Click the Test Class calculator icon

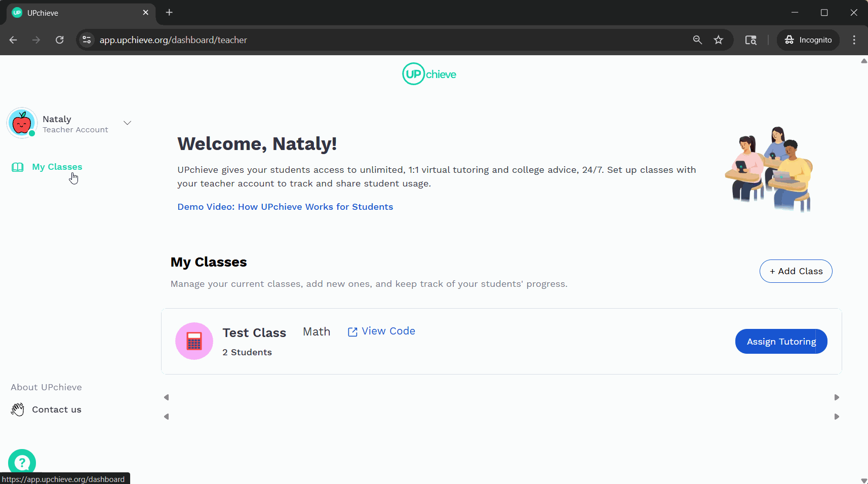coord(194,341)
